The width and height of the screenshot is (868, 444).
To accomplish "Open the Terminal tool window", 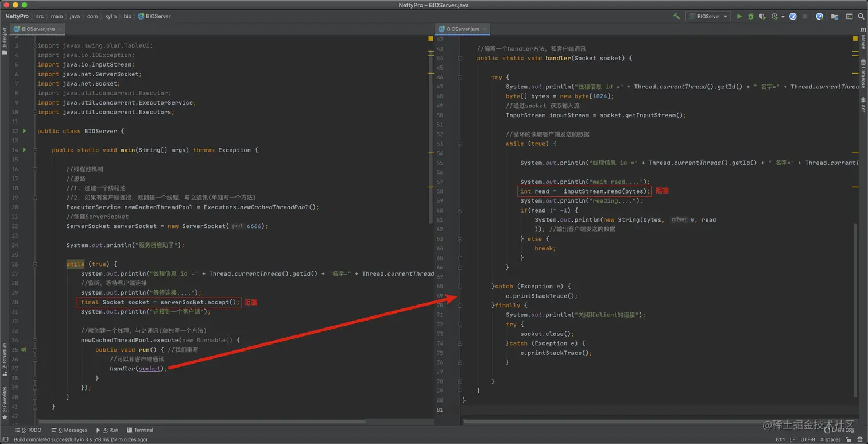I will click(140, 430).
